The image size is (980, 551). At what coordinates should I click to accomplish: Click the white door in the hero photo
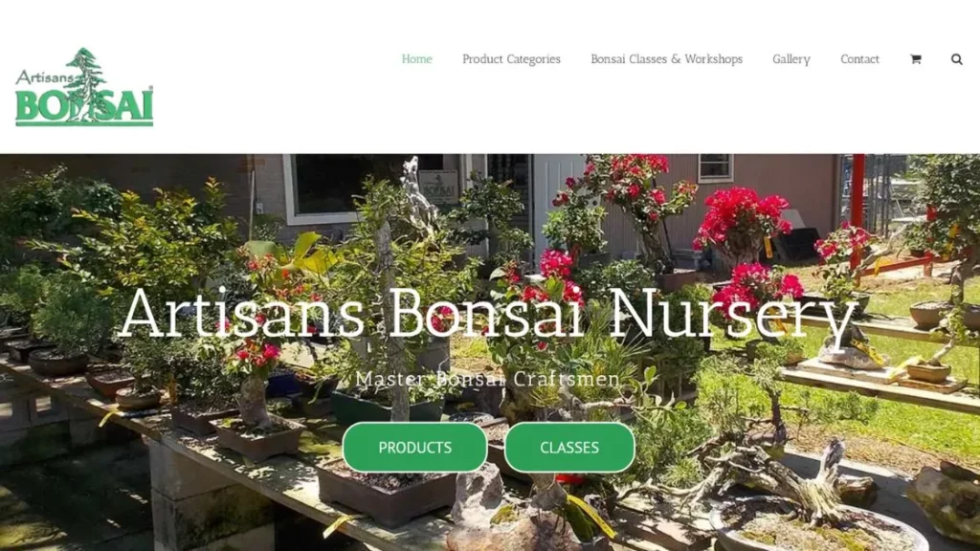coord(559,200)
